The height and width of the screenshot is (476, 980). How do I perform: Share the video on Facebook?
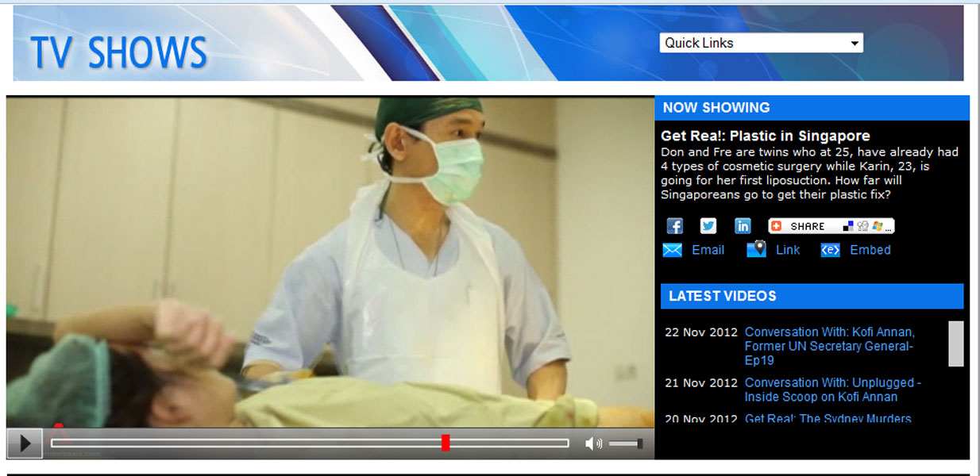tap(674, 226)
